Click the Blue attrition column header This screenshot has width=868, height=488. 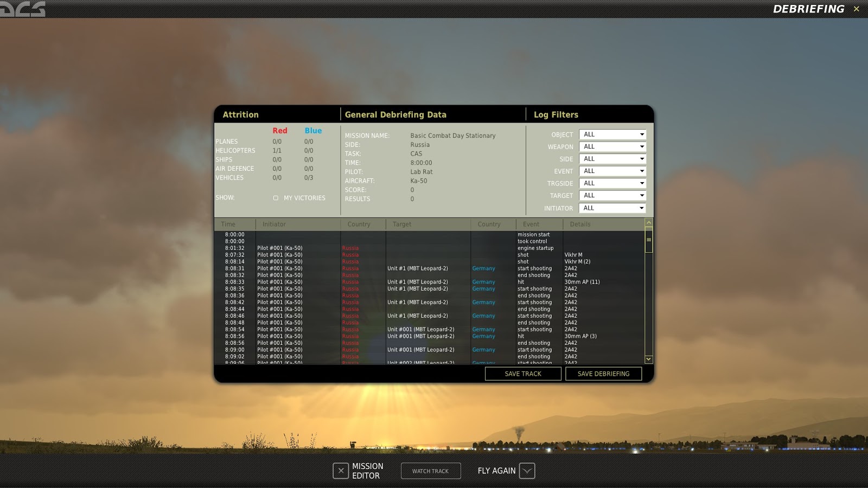click(313, 131)
